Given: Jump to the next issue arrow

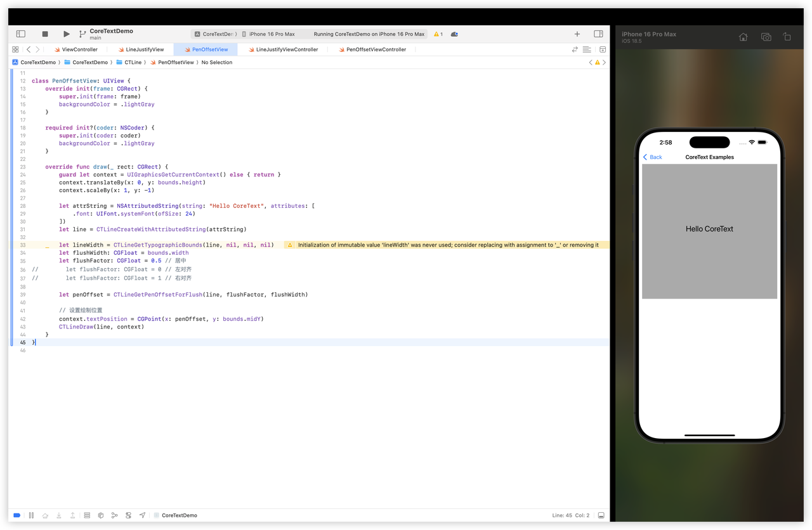Looking at the screenshot, I should coord(604,62).
